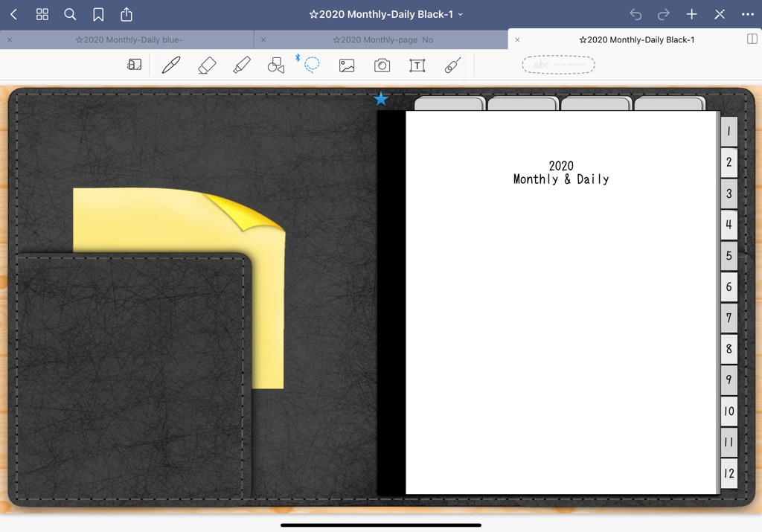Jump to month 6 side tab
Screen dimensions: 762x532
[729, 286]
